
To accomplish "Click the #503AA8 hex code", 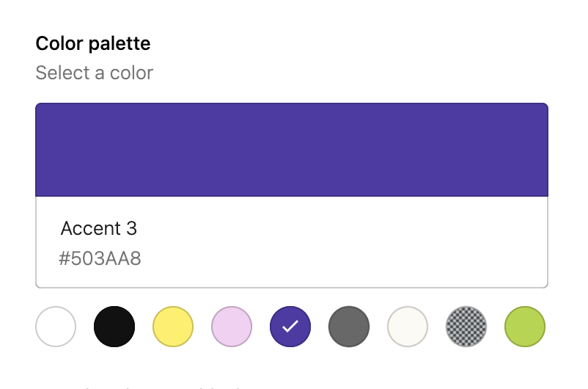I will coord(100,258).
